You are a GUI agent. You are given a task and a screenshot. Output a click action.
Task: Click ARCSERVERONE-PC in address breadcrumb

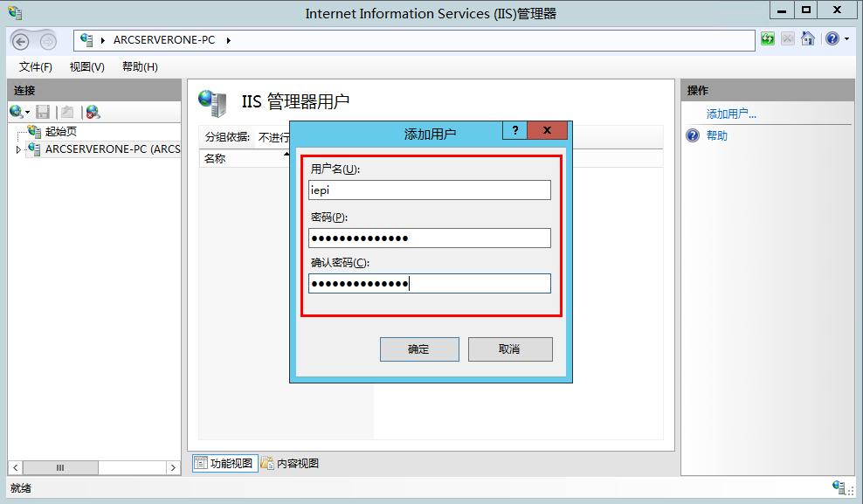click(164, 40)
